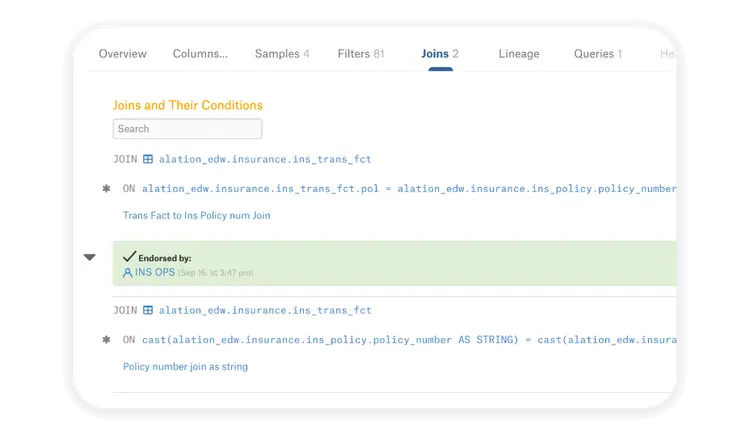Open first alation_edw.insurance.ins_trans_fct link
750x440 pixels.
click(x=265, y=159)
